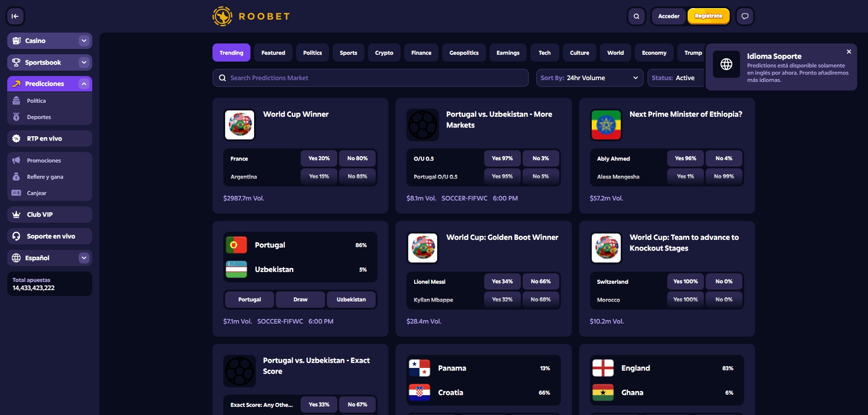Collapse the Predicciones menu chevron
The width and height of the screenshot is (868, 415).
84,84
